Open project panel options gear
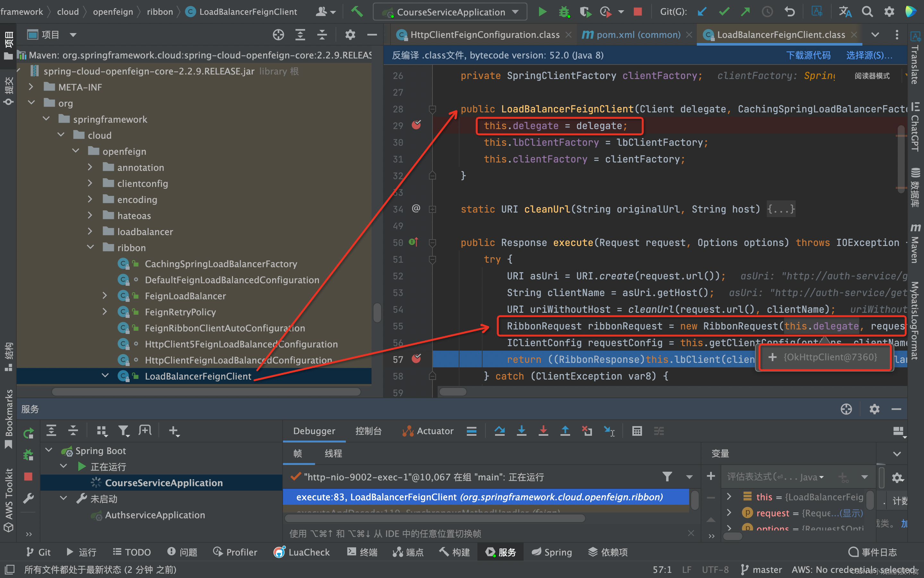 coord(350,35)
